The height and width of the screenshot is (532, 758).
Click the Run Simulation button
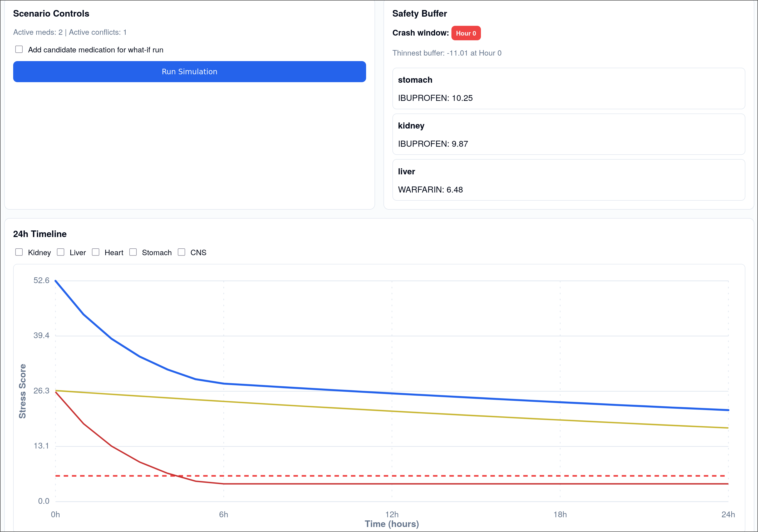[x=189, y=72]
